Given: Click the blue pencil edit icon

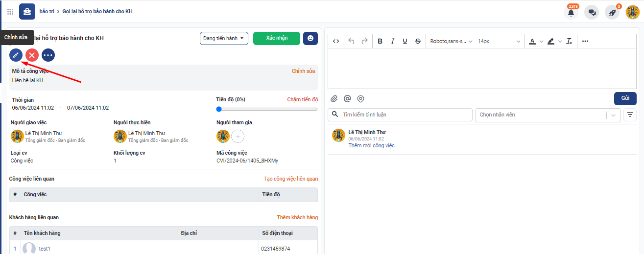Looking at the screenshot, I should pyautogui.click(x=16, y=55).
